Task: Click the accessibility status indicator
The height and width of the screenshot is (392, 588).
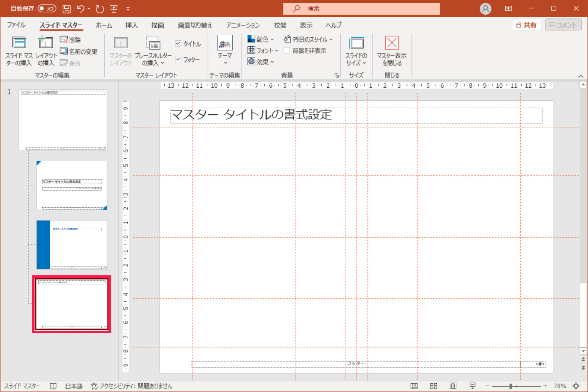Action: point(132,386)
